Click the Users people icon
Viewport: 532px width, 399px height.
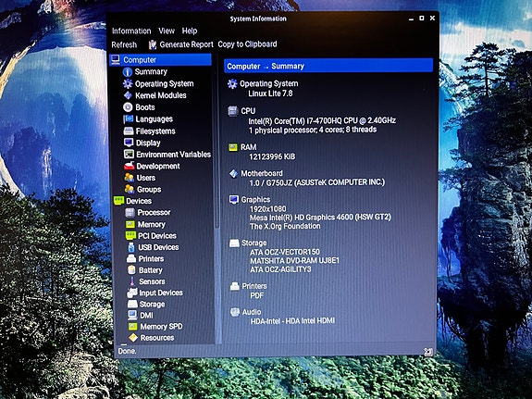tap(130, 178)
